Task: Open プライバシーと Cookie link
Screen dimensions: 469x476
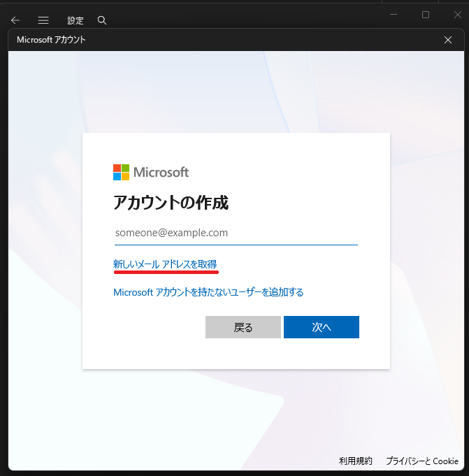Action: click(x=422, y=461)
